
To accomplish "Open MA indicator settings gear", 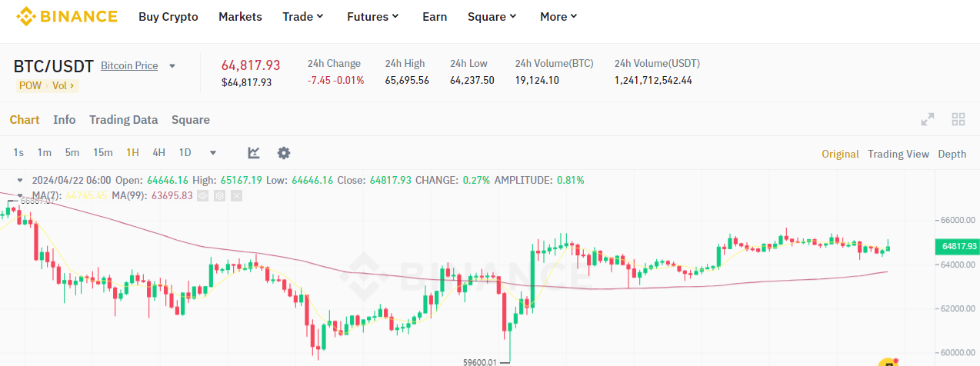I will [219, 196].
